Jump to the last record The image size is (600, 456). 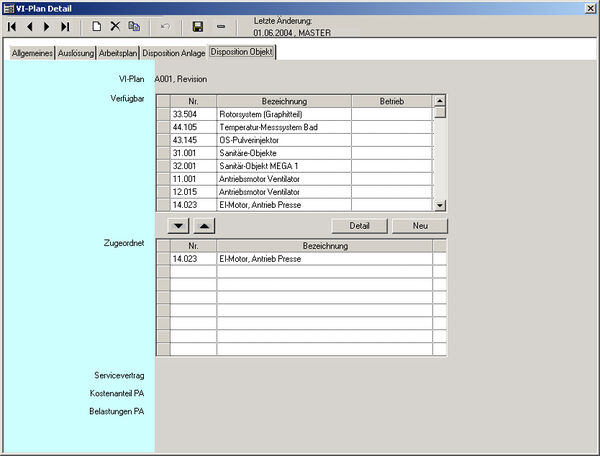tap(65, 25)
